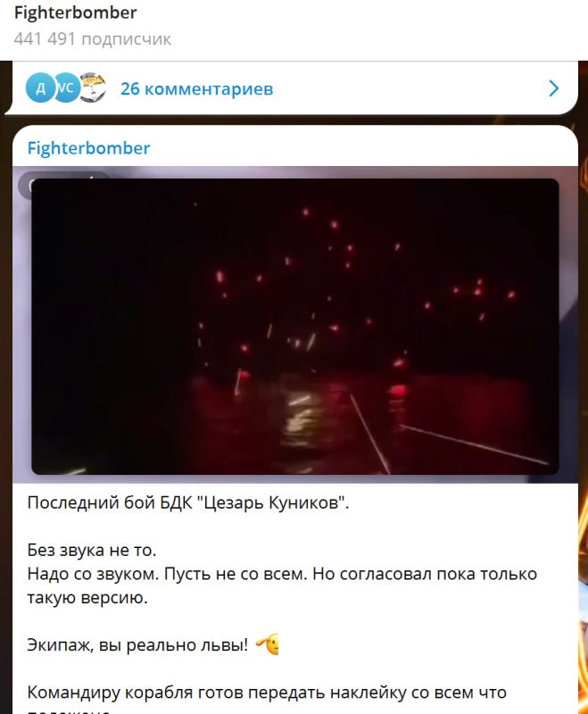Click the chat wallpaper right of the post
The width and height of the screenshot is (588, 714).
[583, 364]
